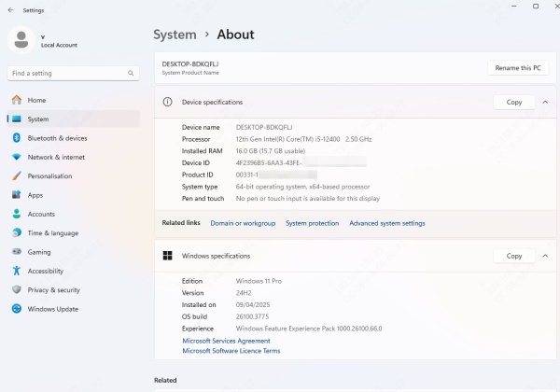
Task: Click the Find a setting search box
Action: tap(73, 73)
